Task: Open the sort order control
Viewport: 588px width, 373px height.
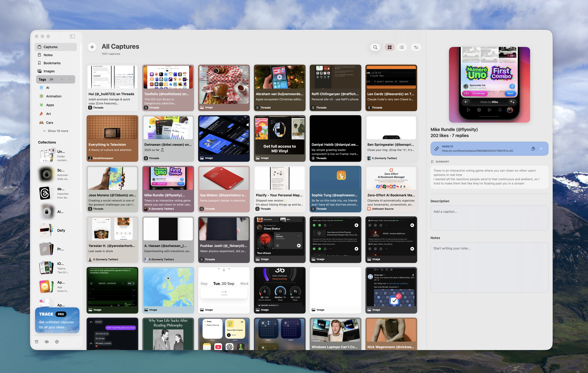Action: click(416, 47)
